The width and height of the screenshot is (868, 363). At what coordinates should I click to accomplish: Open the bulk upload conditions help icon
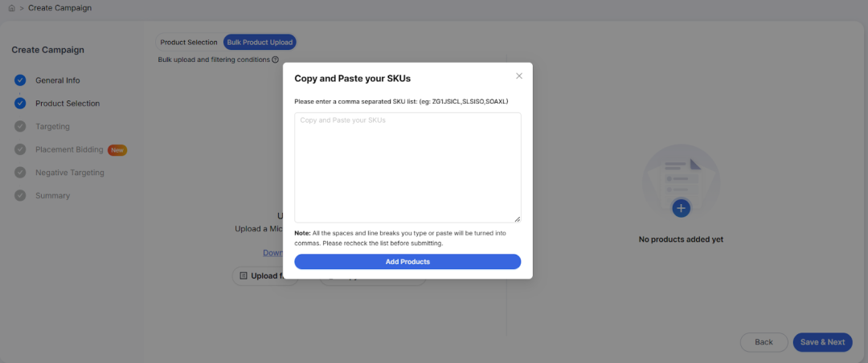tap(276, 59)
